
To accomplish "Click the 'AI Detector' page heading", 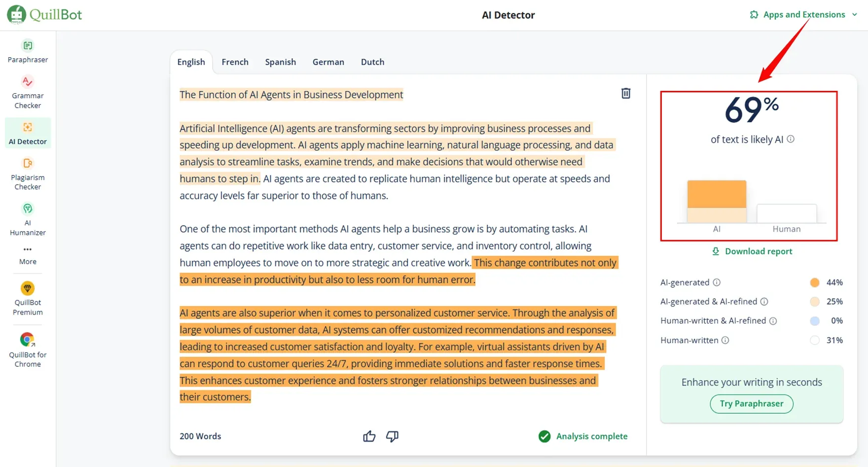I will [508, 15].
